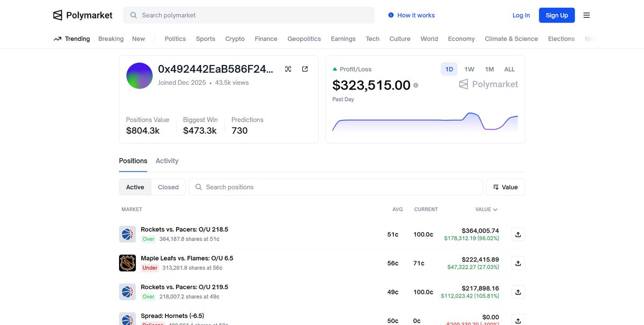Share the Spread: Hornets (-6.5) position
The image size is (644, 325).
[x=518, y=320]
